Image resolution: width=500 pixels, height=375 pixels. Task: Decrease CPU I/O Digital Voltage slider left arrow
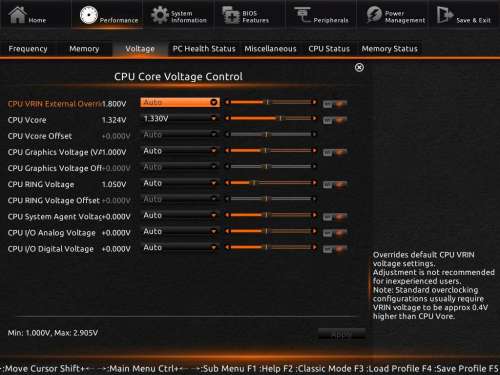point(227,247)
